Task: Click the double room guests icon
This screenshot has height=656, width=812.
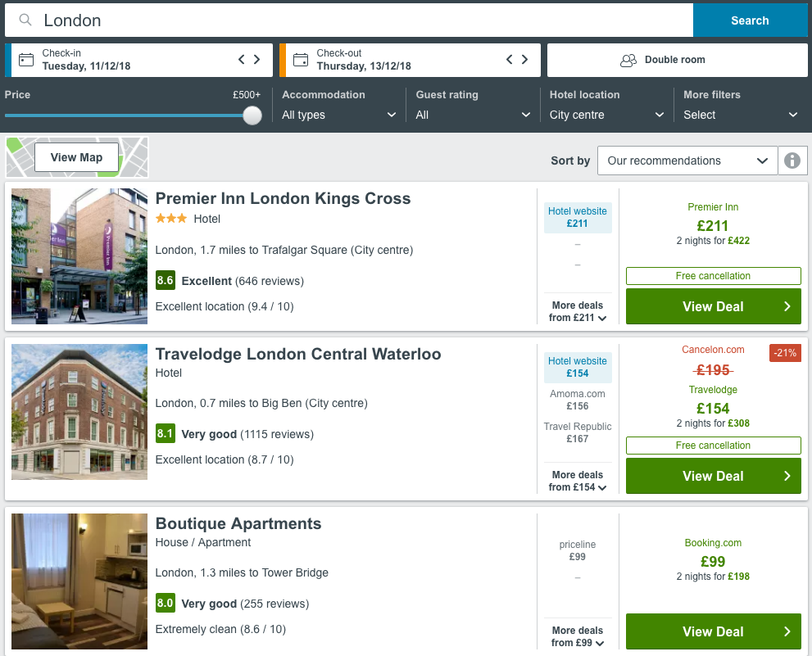Action: tap(628, 59)
